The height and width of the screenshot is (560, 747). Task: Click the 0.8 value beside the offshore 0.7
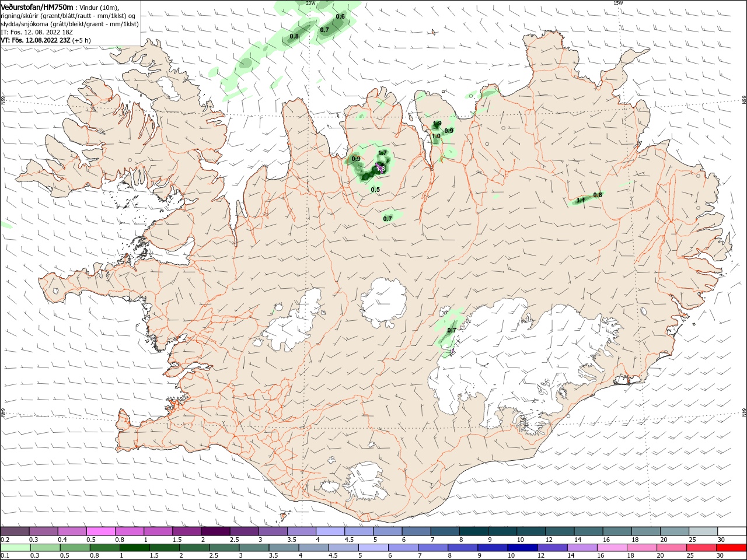[x=294, y=36]
